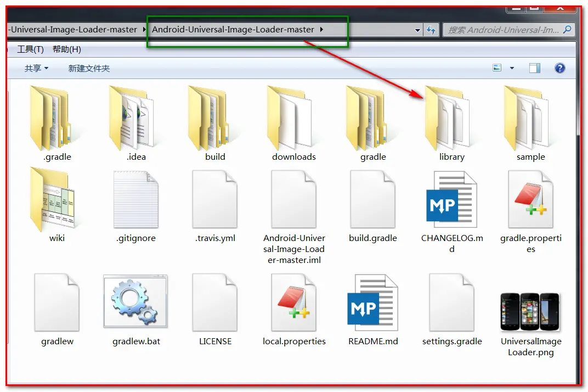Select the gradlew file icon
The width and height of the screenshot is (588, 392).
[x=56, y=303]
